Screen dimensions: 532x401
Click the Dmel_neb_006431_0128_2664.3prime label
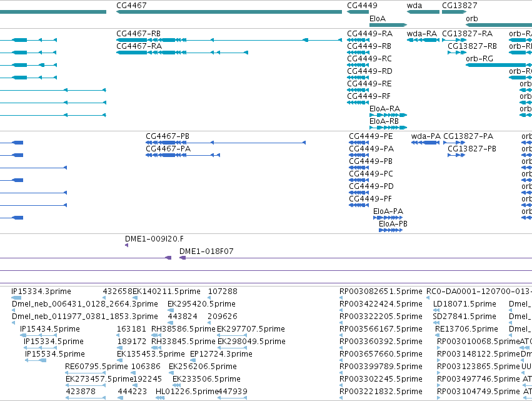pyautogui.click(x=85, y=304)
